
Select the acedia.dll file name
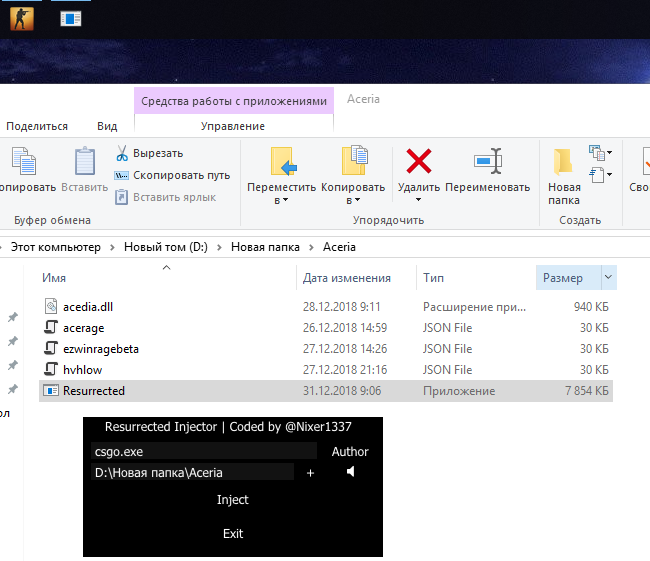click(x=88, y=307)
